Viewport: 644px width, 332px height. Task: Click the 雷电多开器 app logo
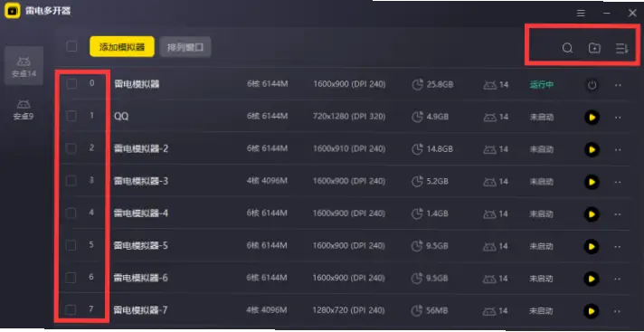pos(13,11)
